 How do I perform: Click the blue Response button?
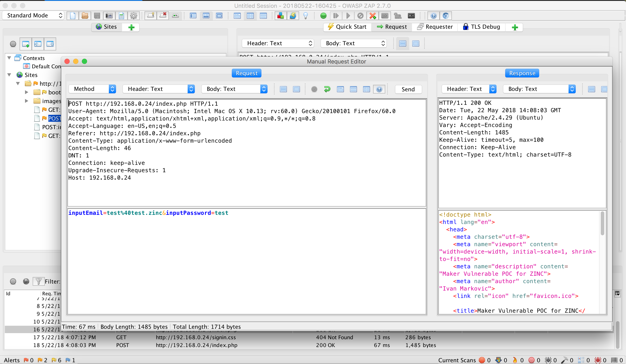(522, 73)
